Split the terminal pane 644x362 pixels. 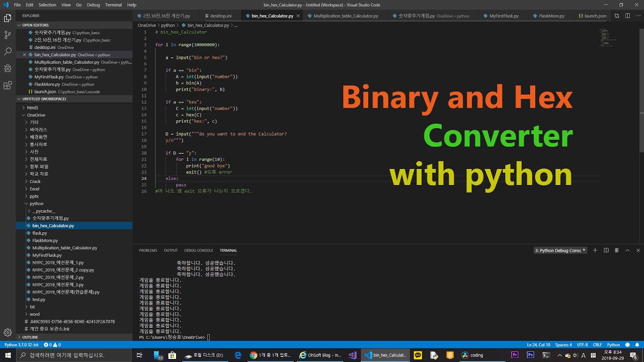606,250
